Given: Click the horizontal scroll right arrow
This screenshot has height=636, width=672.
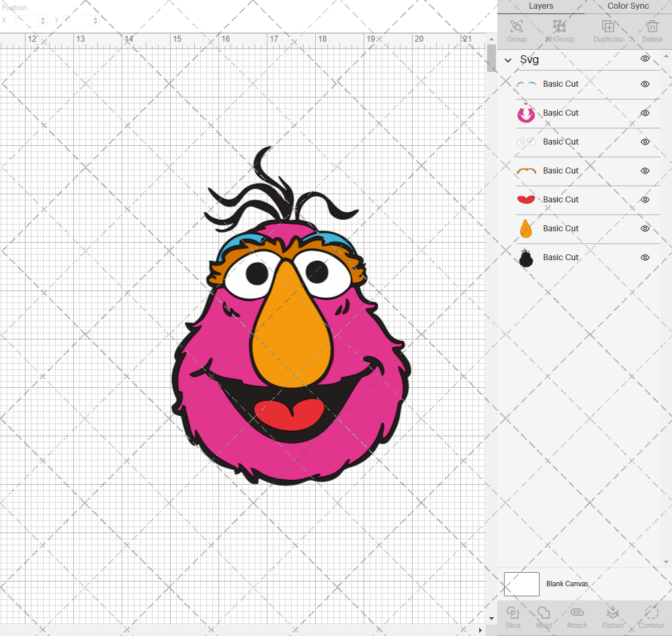Looking at the screenshot, I should tap(480, 630).
